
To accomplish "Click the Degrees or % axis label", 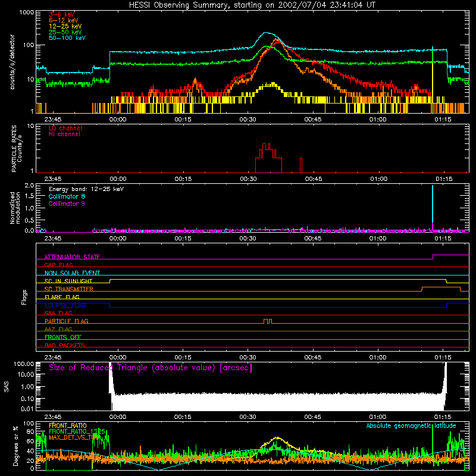I will [x=15, y=446].
